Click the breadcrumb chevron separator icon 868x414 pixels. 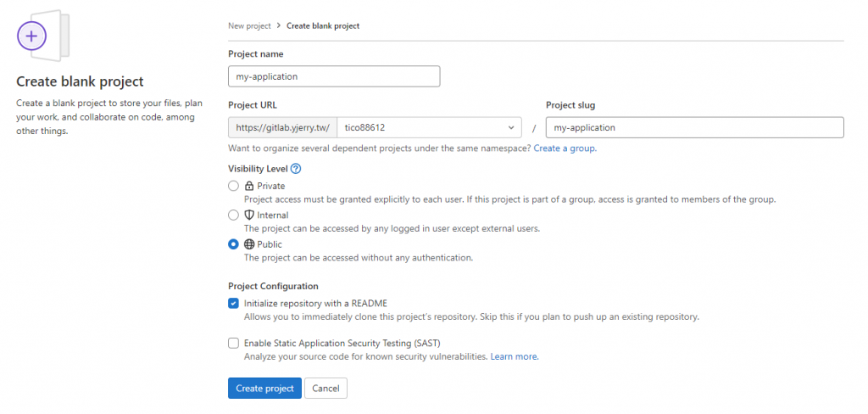(x=279, y=26)
